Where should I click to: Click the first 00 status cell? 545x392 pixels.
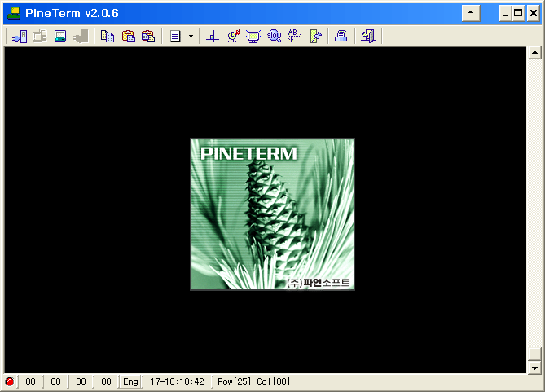click(x=31, y=381)
